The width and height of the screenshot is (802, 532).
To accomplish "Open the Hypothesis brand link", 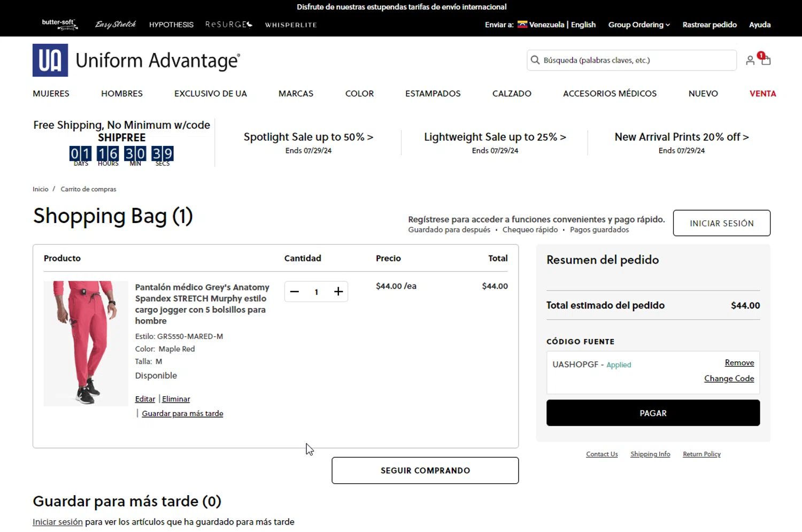I will (171, 25).
